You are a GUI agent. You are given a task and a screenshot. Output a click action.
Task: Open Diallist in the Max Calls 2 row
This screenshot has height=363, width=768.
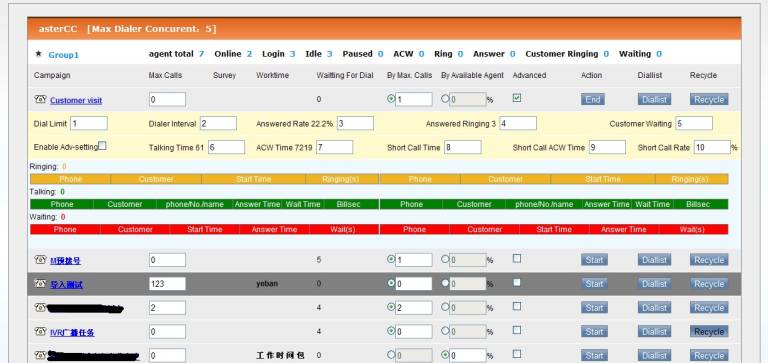[654, 308]
